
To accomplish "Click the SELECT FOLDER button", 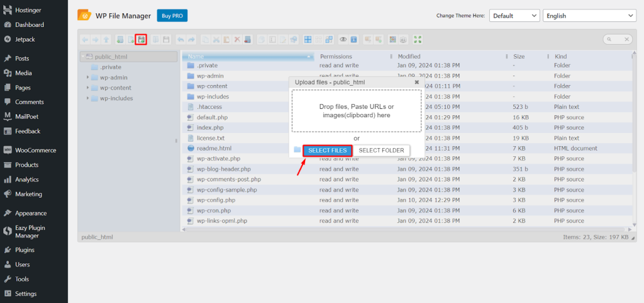I will coord(381,151).
